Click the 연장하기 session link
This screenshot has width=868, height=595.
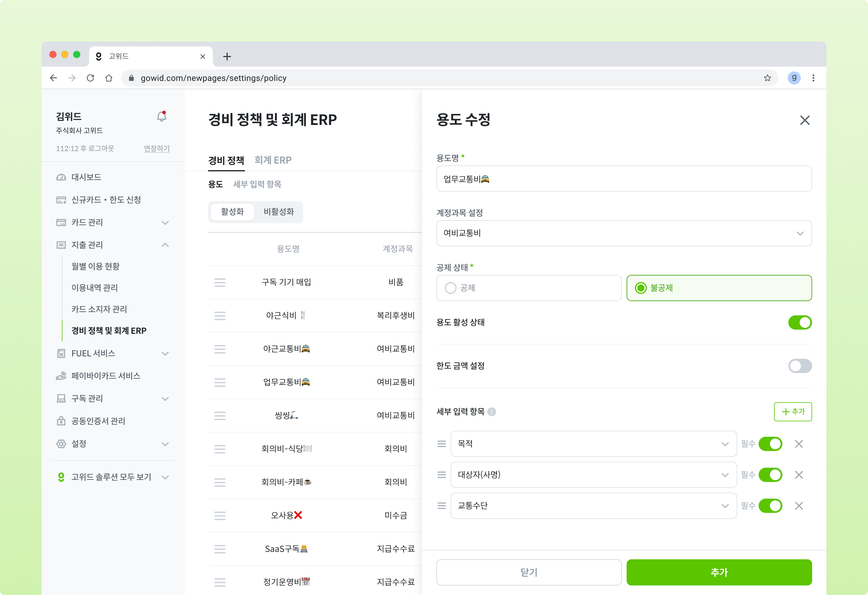(156, 148)
